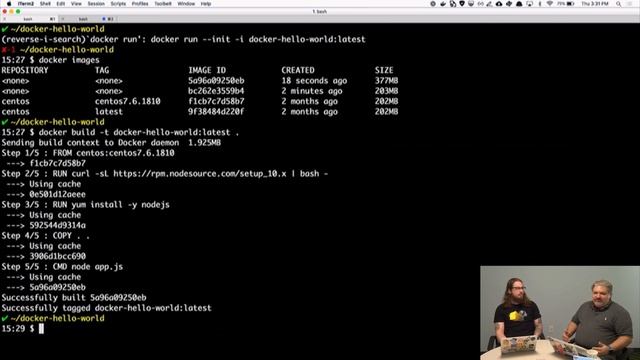Click the tag centos7.6.1810 in table
Image resolution: width=640 pixels, height=360 pixels.
[x=128, y=101]
